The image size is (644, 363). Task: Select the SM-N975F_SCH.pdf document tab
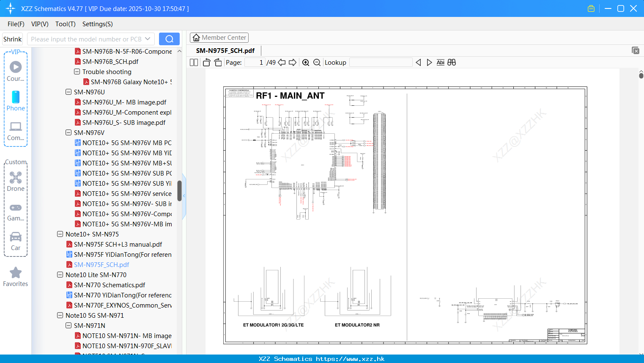point(225,51)
